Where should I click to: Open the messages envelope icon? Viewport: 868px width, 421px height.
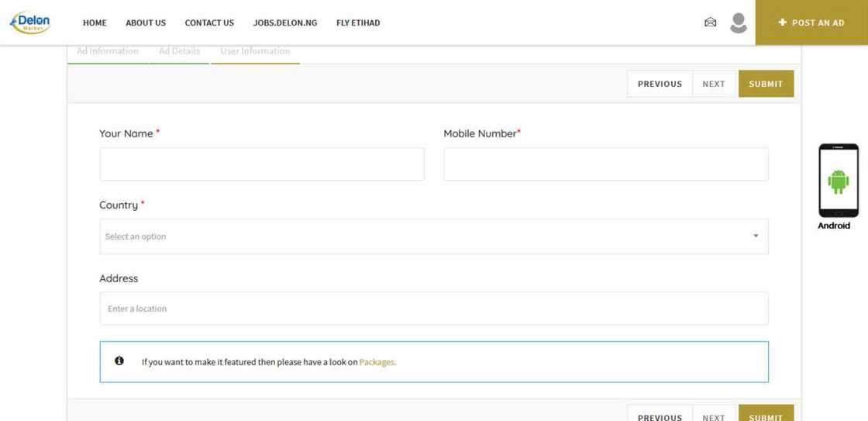point(710,22)
